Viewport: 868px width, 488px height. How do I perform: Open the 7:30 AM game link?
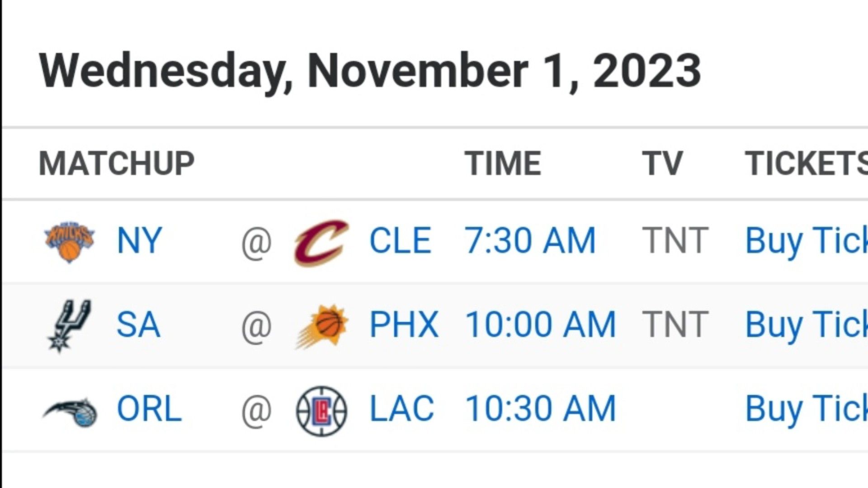tap(530, 240)
